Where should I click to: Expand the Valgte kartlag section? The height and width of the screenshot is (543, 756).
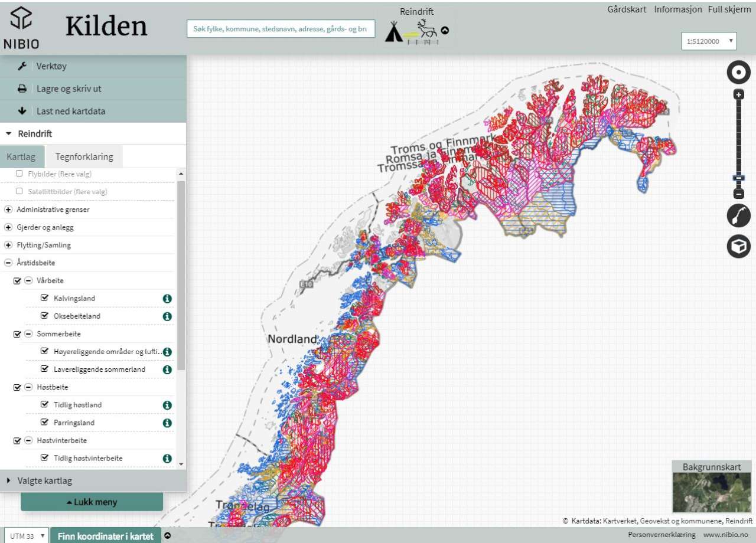click(93, 480)
